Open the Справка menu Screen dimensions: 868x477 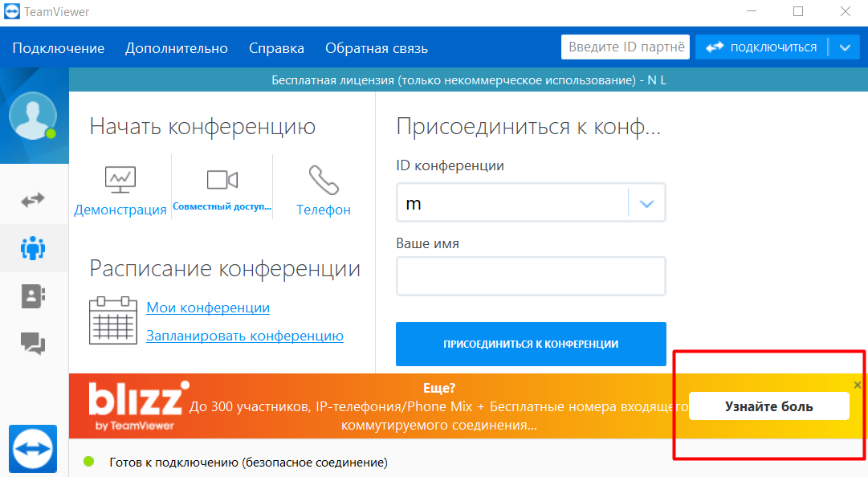point(276,48)
